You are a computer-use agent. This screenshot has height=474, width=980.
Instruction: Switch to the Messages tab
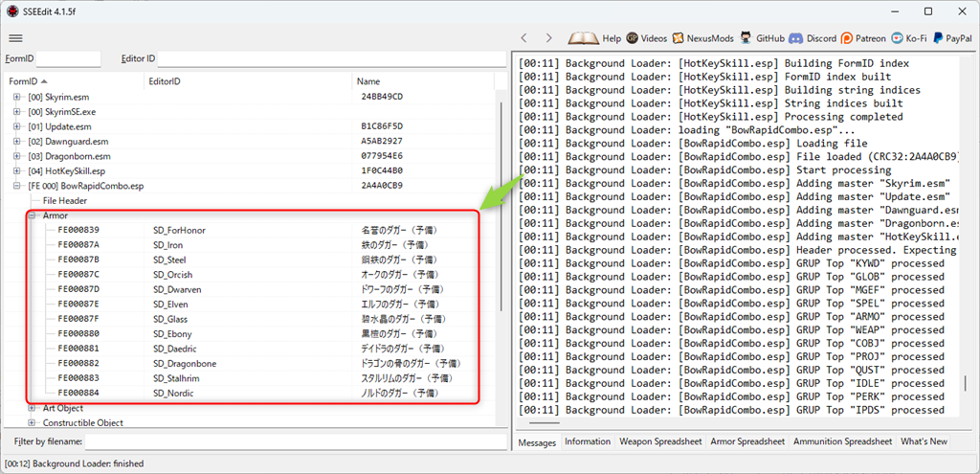coord(538,442)
